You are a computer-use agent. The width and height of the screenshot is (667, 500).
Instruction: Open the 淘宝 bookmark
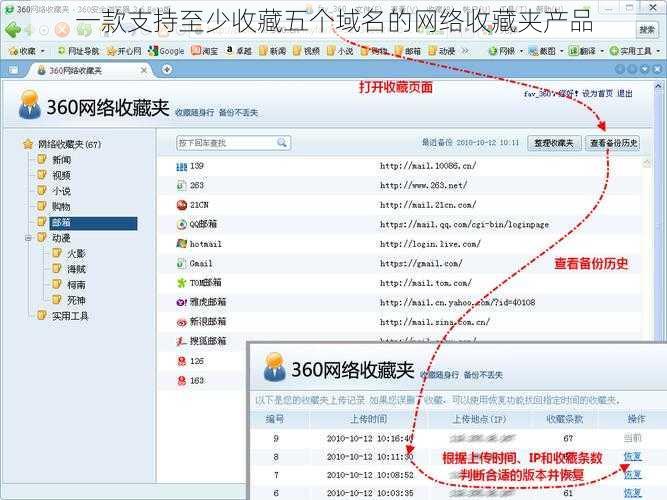click(205, 51)
